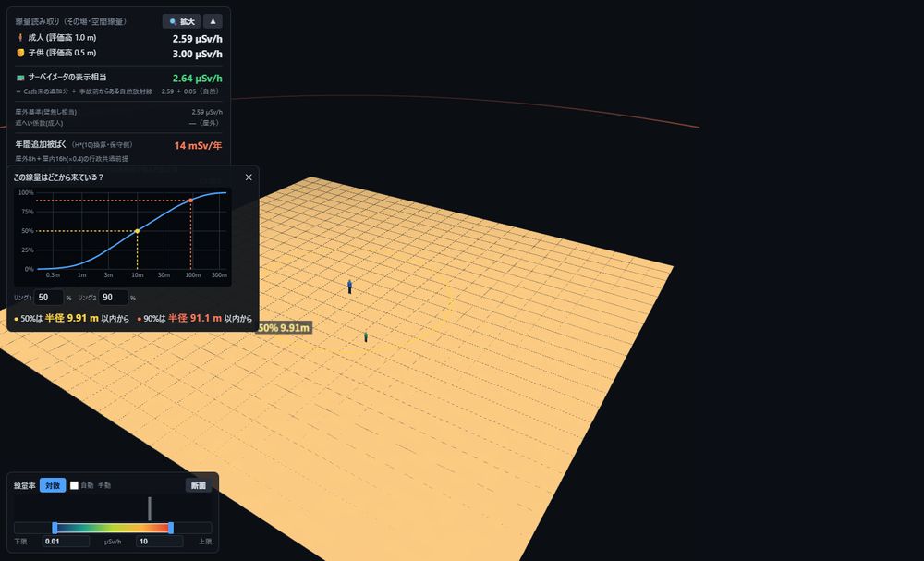Select the green child figure on ground
Screen dimensions: 924x561
[365, 336]
